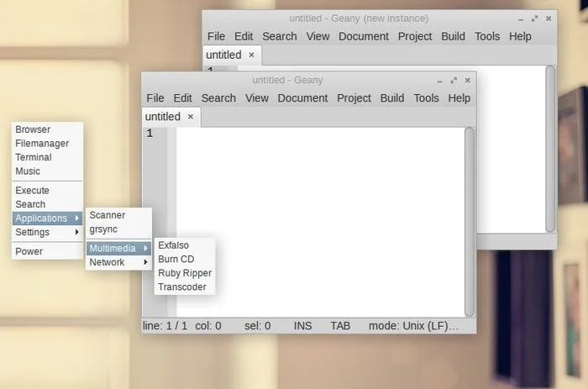Open Project menu in Geany new instance window
Screen dimensions: 588x389
click(415, 36)
